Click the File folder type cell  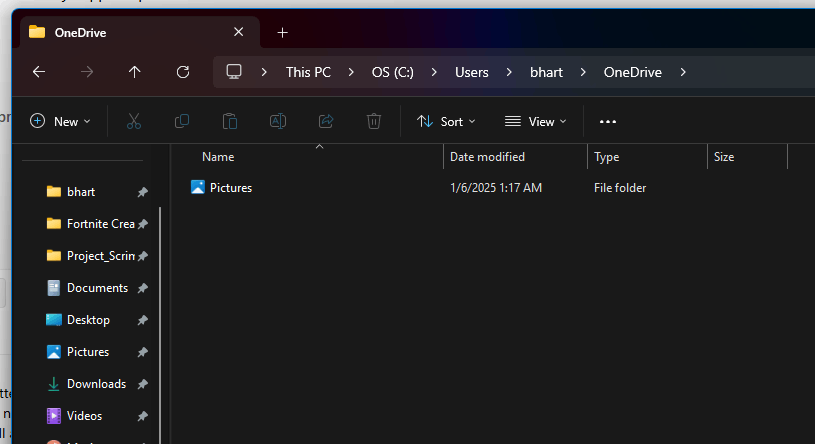(x=620, y=188)
